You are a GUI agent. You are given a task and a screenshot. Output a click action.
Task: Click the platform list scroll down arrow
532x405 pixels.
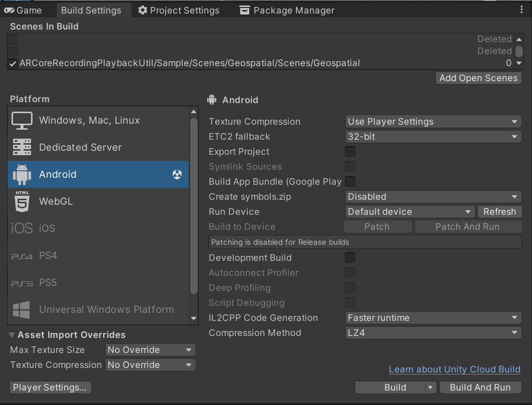coord(194,318)
